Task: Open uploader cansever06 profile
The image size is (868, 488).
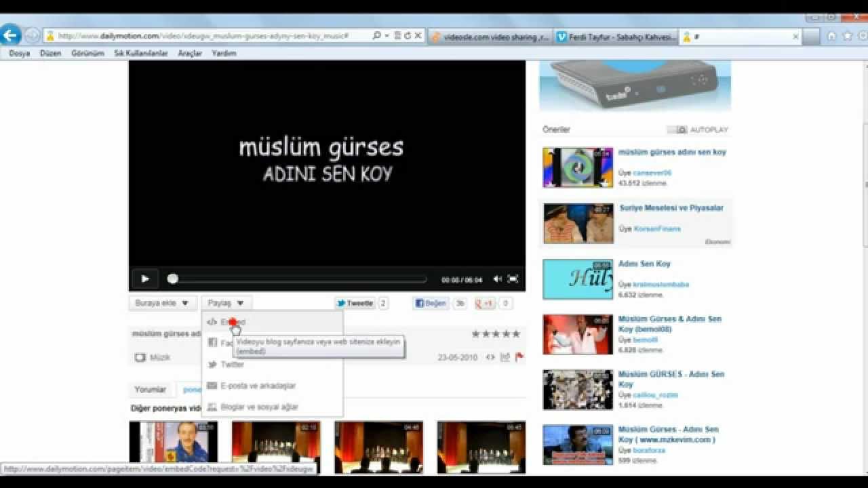Action: 652,173
